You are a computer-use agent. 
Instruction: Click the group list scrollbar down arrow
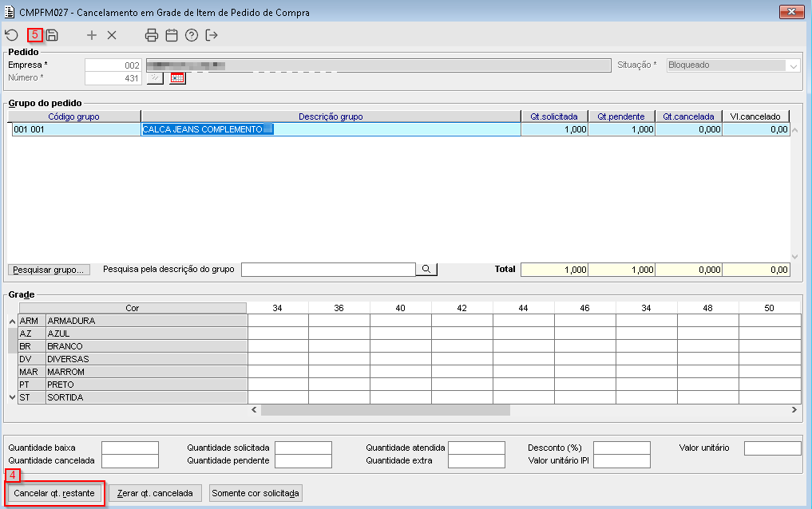tap(795, 257)
